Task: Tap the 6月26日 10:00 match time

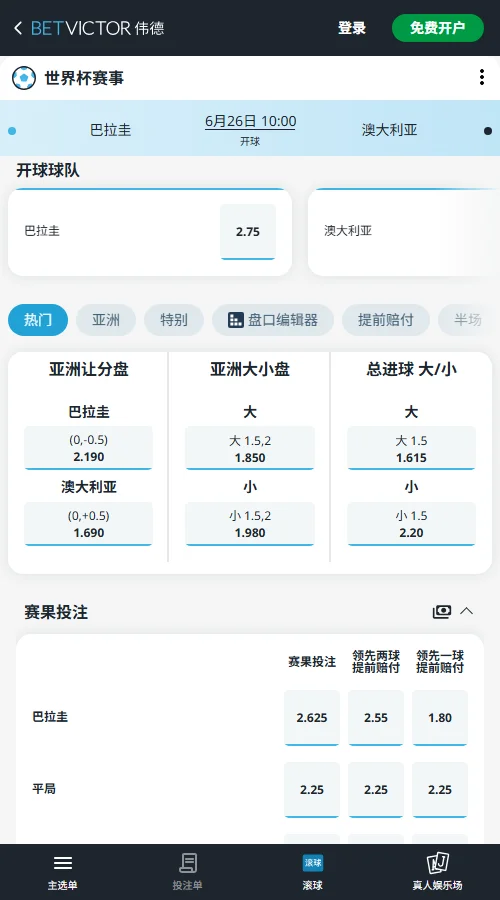Action: point(250,122)
